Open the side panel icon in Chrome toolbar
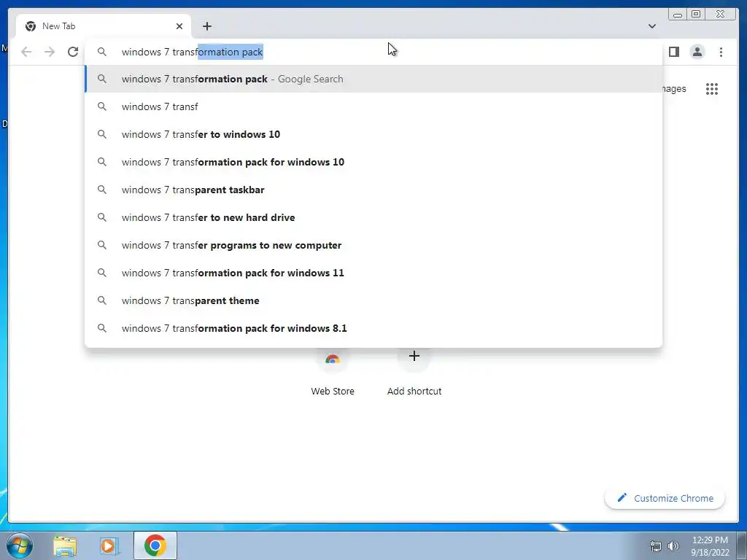Screen dimensions: 747x560 tap(673, 52)
